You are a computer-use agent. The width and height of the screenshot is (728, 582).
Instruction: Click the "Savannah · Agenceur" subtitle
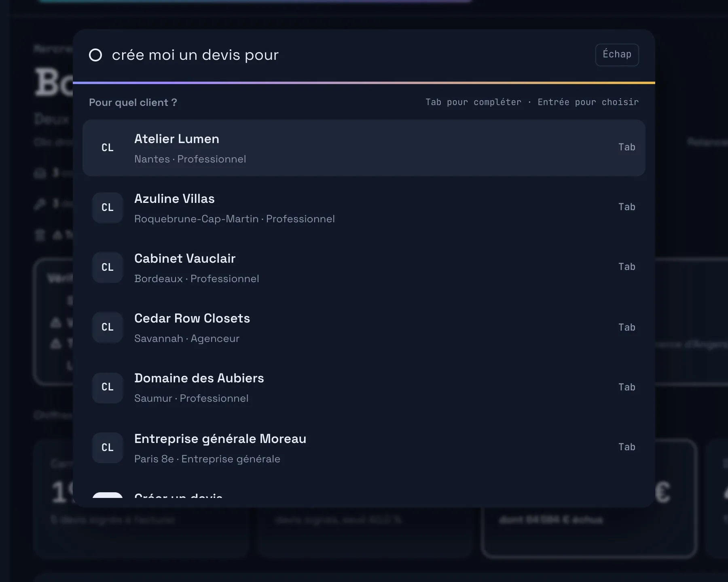pos(187,339)
